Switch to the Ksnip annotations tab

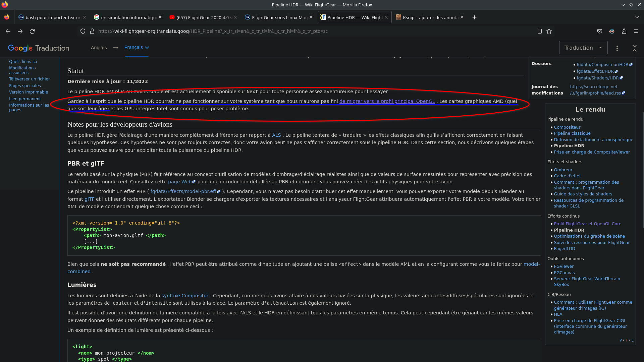click(x=430, y=17)
